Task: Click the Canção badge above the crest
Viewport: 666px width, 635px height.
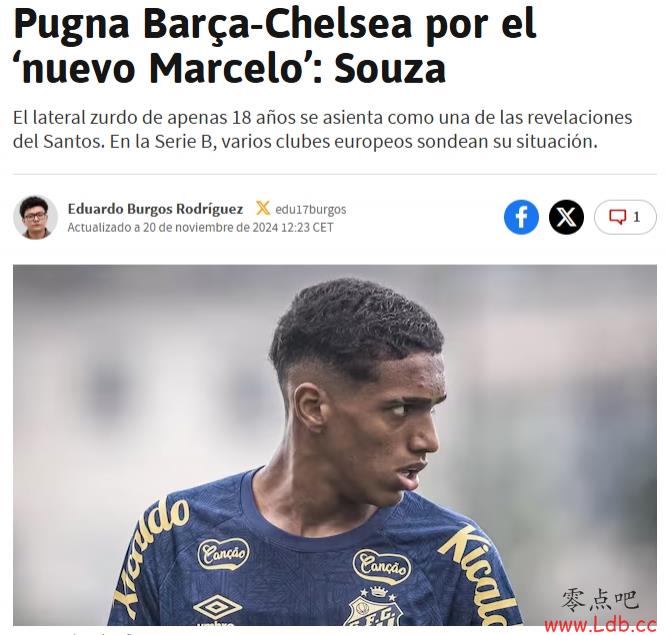Action: (x=381, y=566)
